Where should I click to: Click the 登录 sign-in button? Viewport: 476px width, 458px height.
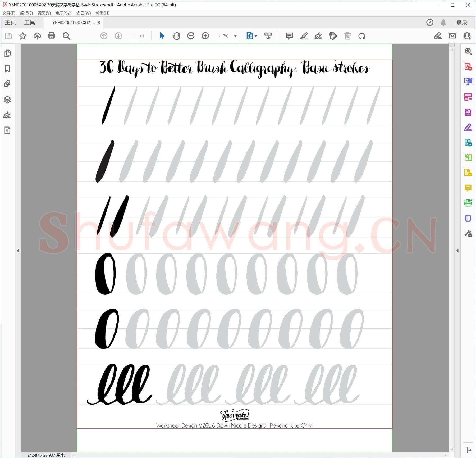(x=462, y=22)
